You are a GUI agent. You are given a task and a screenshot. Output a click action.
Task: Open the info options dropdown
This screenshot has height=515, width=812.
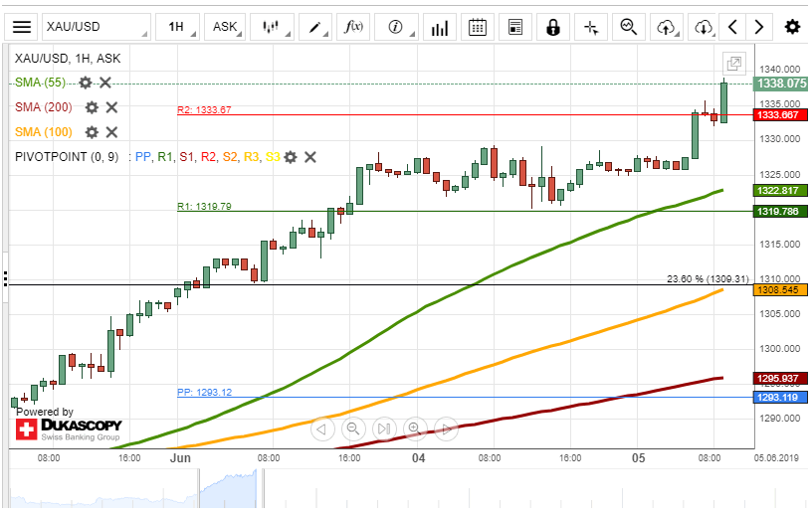pos(396,27)
